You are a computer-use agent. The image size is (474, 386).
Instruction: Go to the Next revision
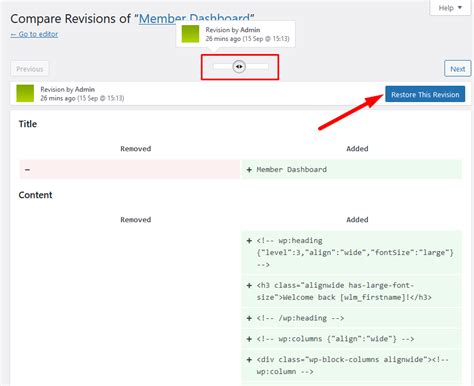coord(457,69)
